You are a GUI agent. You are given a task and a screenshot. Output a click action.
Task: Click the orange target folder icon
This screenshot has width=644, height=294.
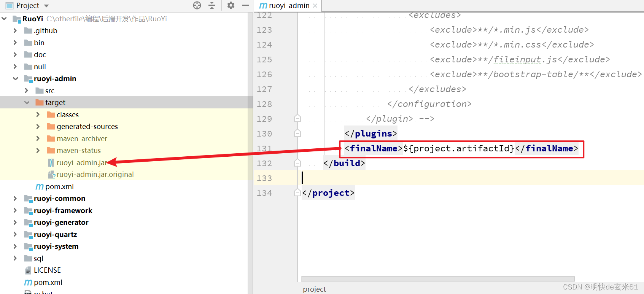pos(40,102)
